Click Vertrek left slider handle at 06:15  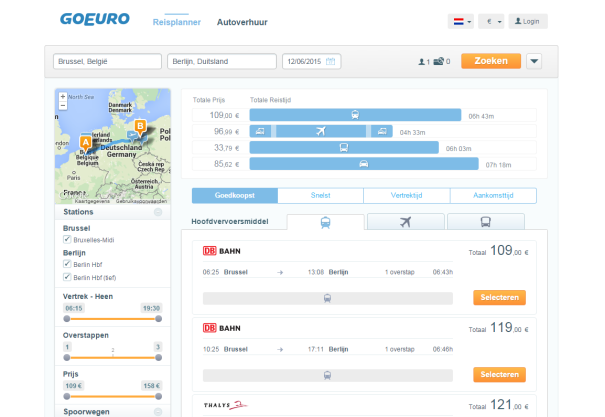click(67, 319)
